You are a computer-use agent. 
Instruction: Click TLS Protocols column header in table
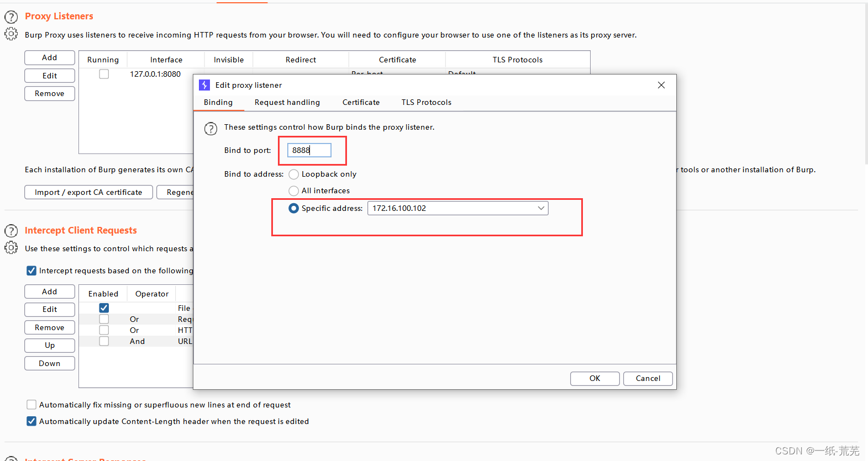518,60
